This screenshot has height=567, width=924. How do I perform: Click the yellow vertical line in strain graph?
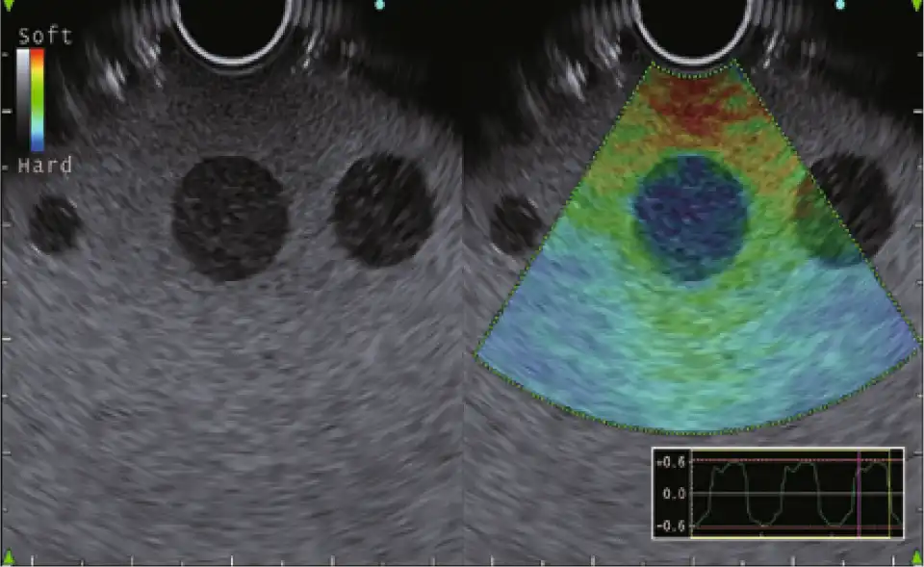(x=887, y=493)
